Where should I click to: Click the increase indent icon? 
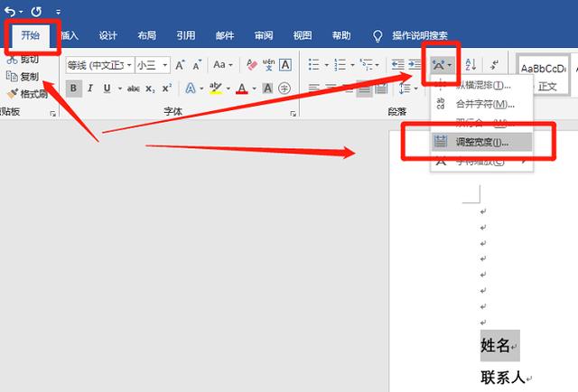pos(415,65)
